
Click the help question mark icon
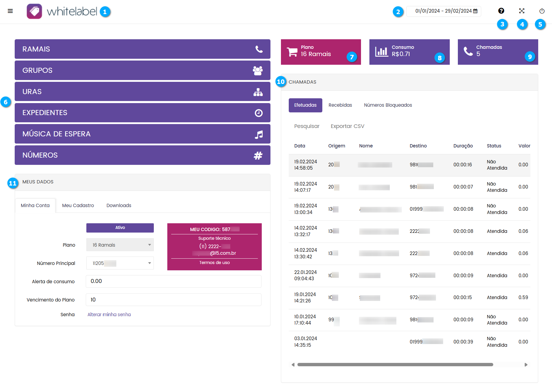tap(501, 11)
